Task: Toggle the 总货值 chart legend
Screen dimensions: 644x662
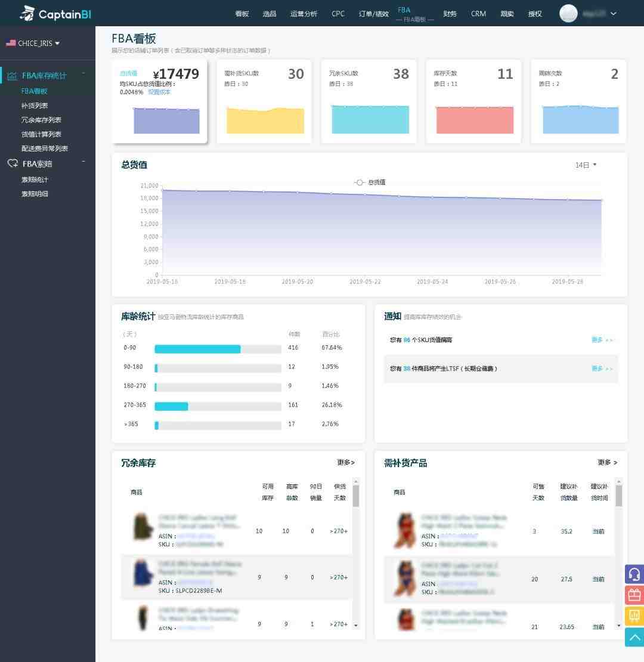Action: (370, 182)
